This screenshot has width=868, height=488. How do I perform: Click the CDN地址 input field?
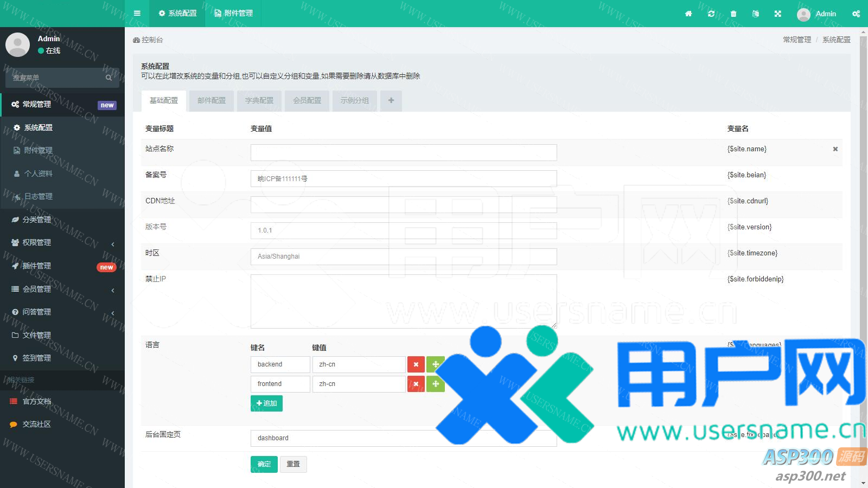[404, 204]
